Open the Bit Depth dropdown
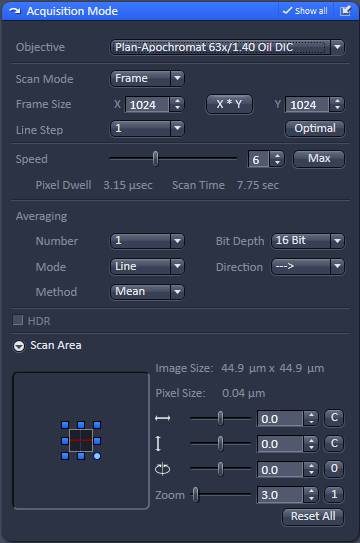Viewport: 360px width, 543px height. 308,241
